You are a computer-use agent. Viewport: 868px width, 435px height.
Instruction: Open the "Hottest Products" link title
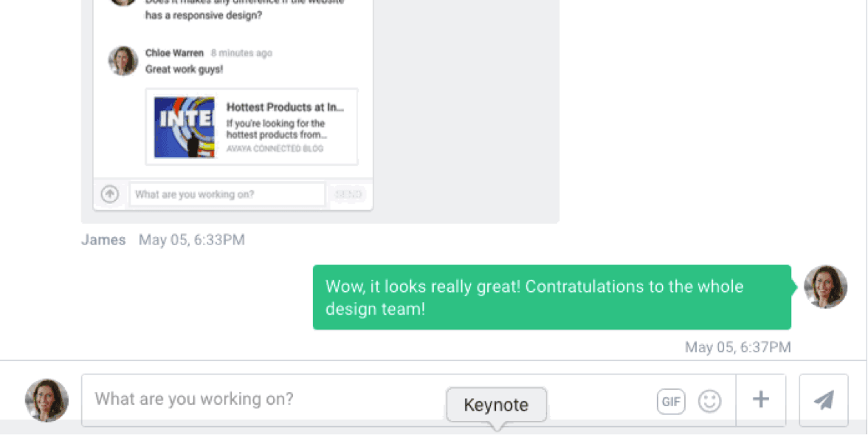(x=285, y=107)
